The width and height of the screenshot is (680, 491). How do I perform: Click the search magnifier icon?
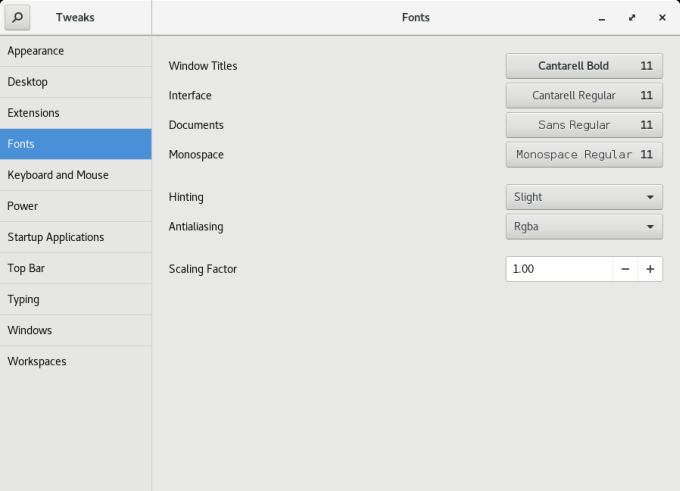click(x=17, y=17)
